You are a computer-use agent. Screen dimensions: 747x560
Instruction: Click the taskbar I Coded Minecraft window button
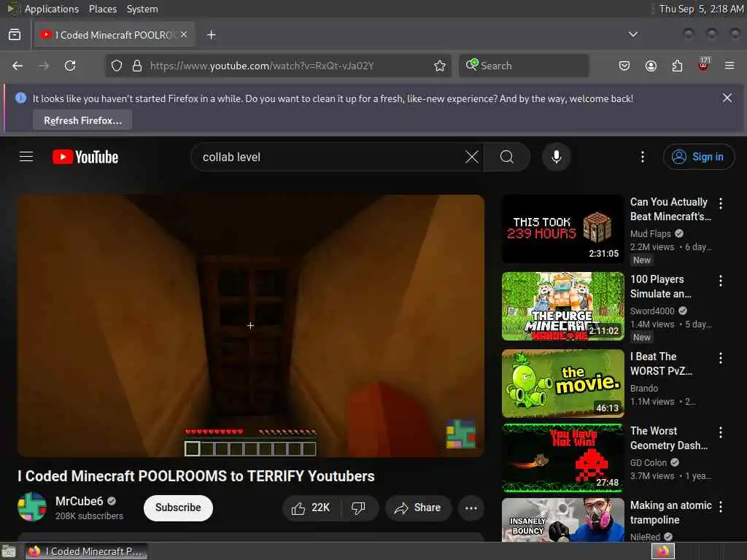click(86, 551)
